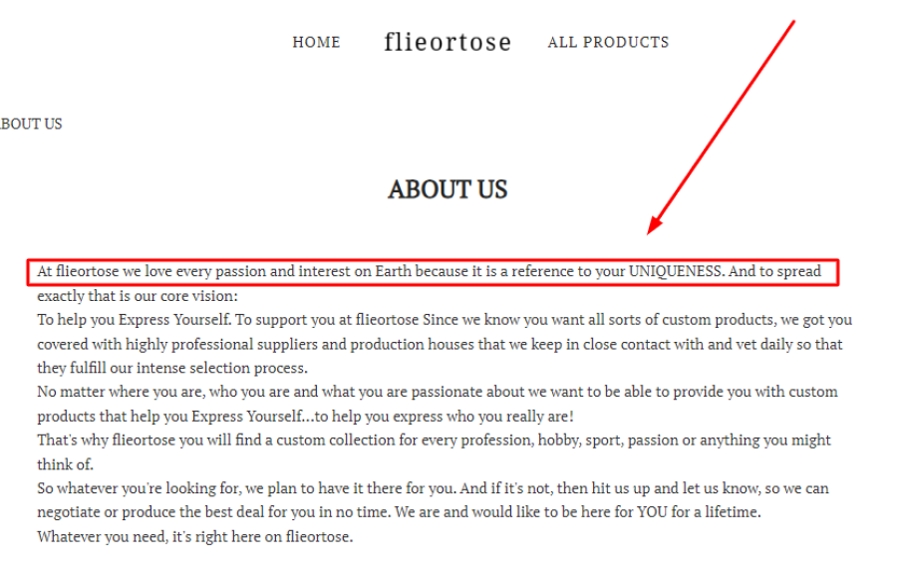Viewport: 897px width, 588px height.
Task: Click the line starting 'covered with highly professional suppliers'
Action: [440, 345]
